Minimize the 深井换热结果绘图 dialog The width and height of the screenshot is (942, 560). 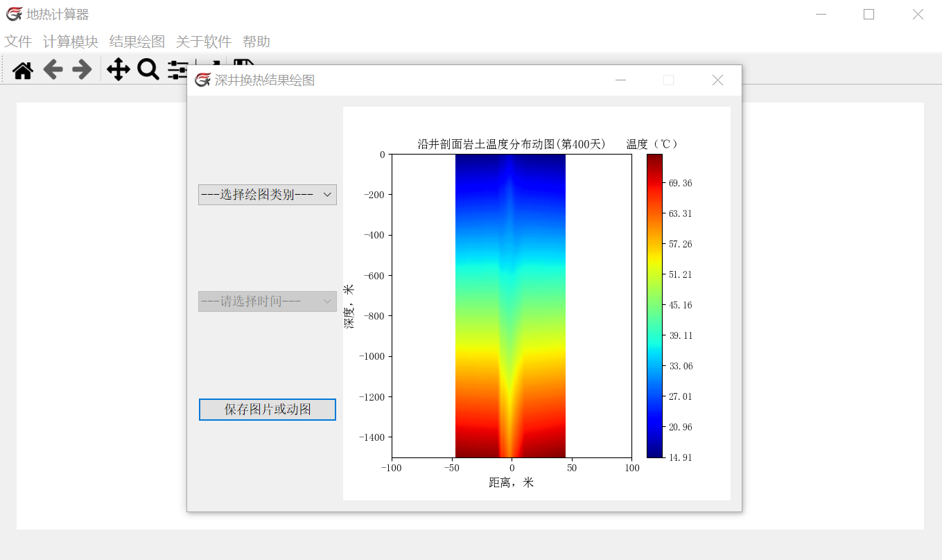click(621, 80)
